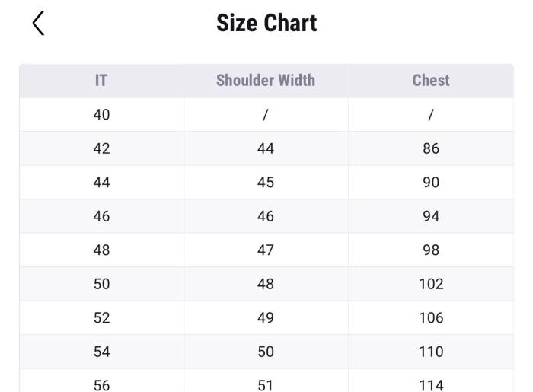
Task: Select IT size 40 cell
Action: point(101,115)
